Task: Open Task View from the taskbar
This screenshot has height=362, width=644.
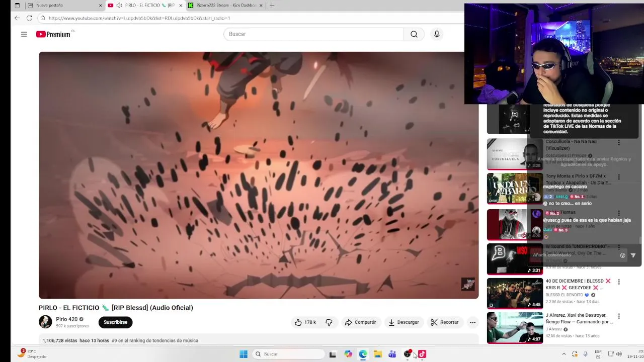Action: [333, 354]
